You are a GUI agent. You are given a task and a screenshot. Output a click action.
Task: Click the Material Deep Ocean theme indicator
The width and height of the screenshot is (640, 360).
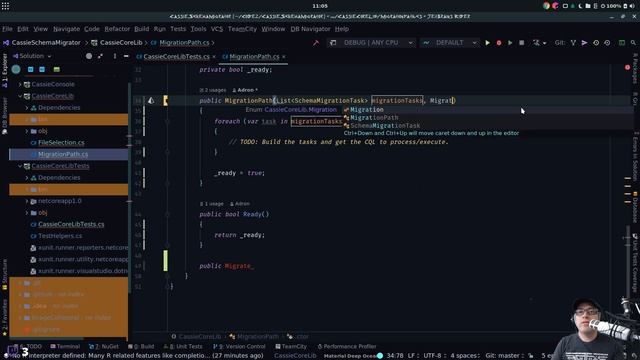click(353, 356)
